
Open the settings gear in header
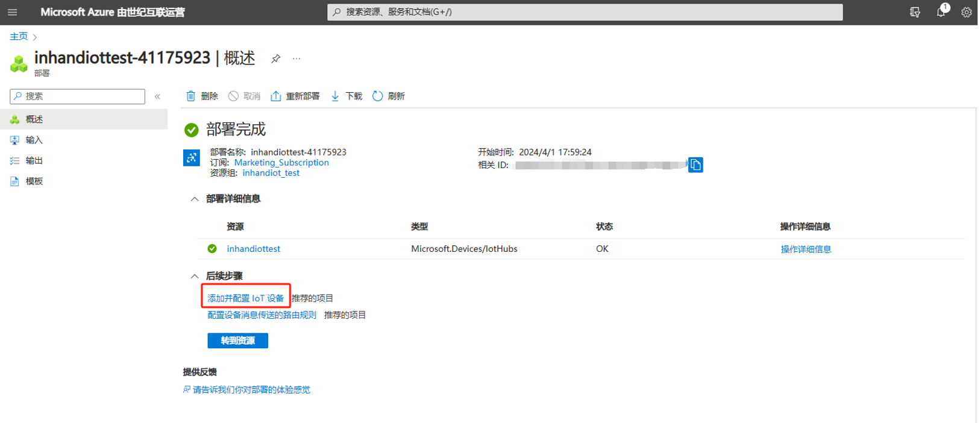[x=966, y=12]
